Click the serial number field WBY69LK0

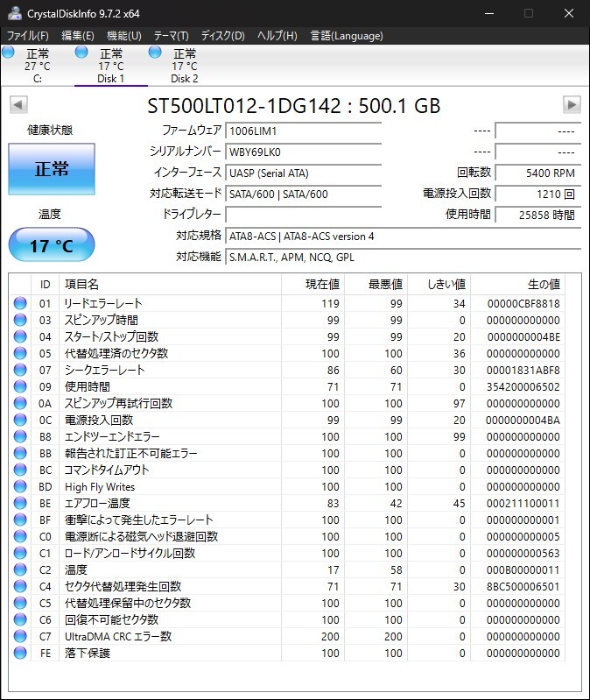pyautogui.click(x=303, y=152)
